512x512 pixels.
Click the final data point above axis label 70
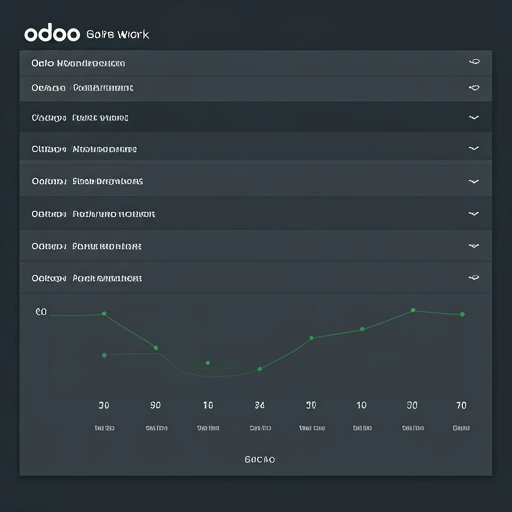coord(462,314)
